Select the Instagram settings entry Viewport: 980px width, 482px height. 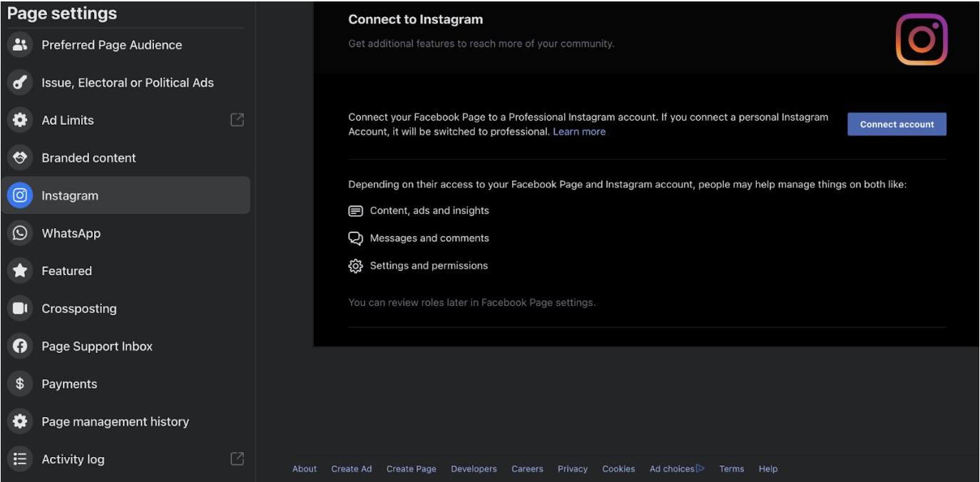(126, 195)
